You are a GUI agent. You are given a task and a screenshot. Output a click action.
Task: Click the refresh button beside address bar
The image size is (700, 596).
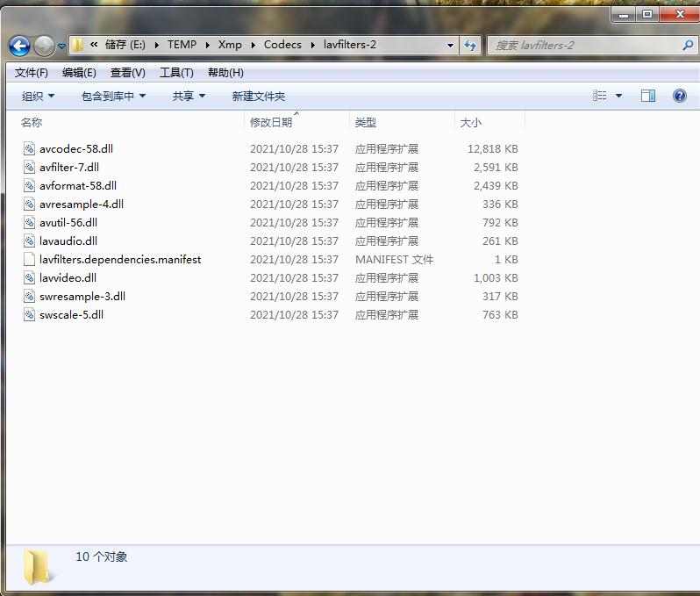[x=470, y=45]
